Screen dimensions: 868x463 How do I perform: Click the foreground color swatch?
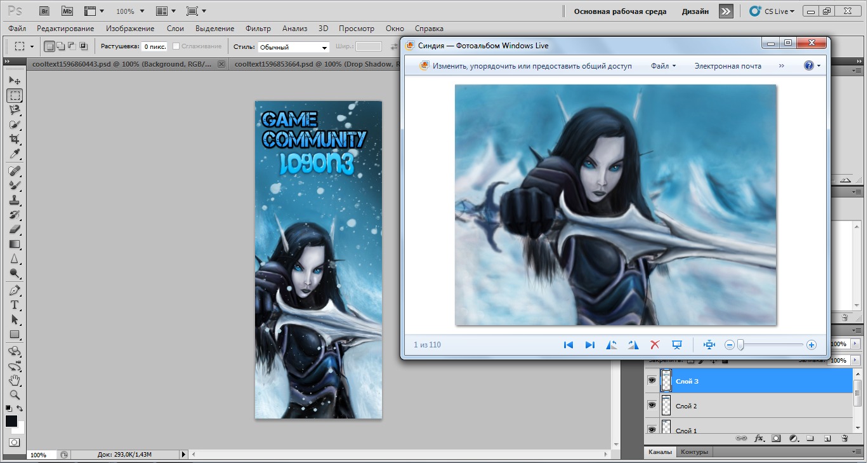[x=11, y=421]
